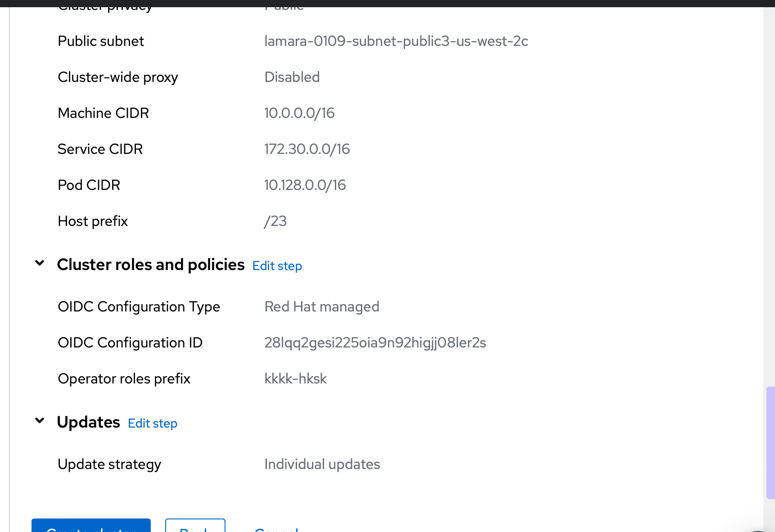Screen dimensions: 775x532
Task: Collapse the Updates section chevron
Action: tap(40, 421)
